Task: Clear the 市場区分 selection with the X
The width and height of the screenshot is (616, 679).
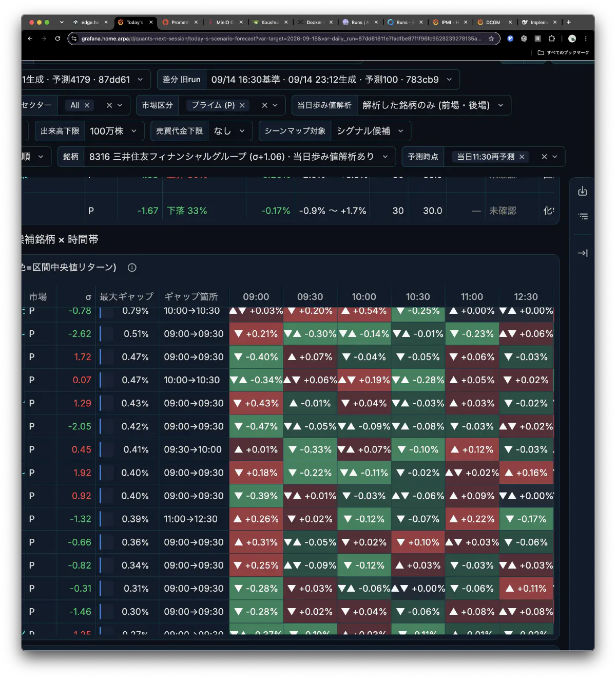Action: 264,105
